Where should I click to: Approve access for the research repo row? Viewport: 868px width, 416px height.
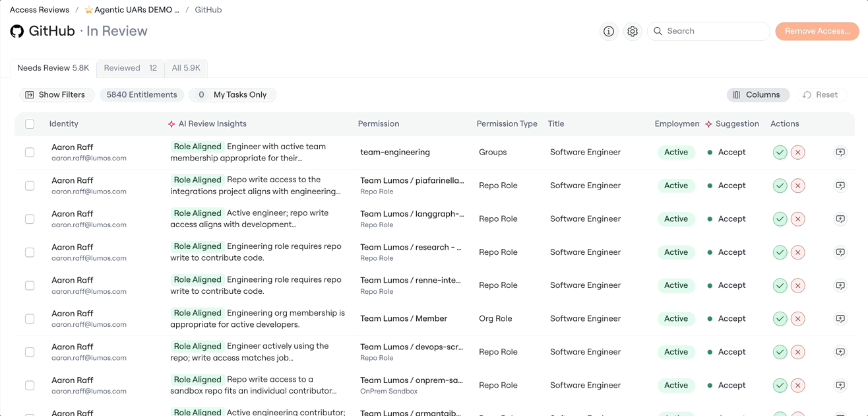780,252
